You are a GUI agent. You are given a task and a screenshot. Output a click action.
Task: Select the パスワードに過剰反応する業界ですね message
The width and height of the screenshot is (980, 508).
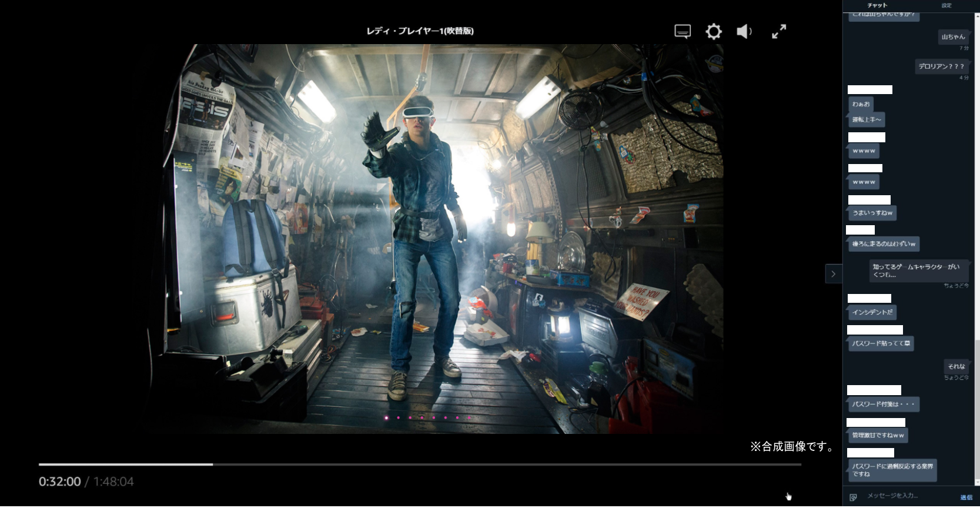coord(892,470)
